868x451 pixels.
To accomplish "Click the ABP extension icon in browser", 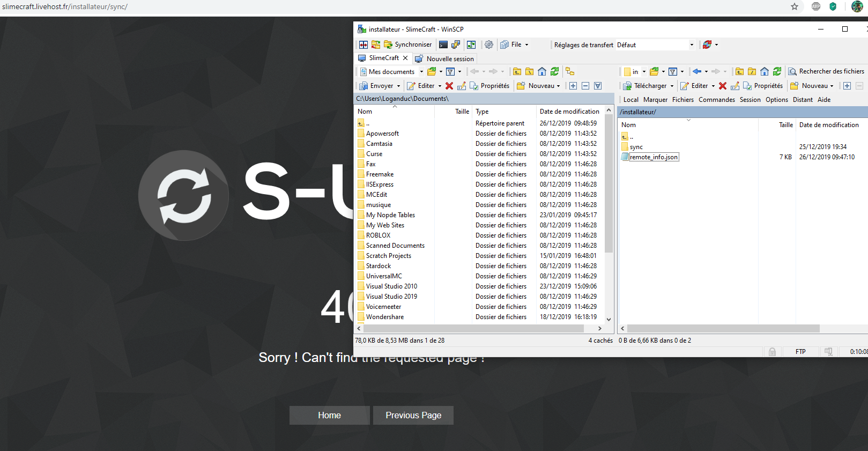I will pos(816,6).
